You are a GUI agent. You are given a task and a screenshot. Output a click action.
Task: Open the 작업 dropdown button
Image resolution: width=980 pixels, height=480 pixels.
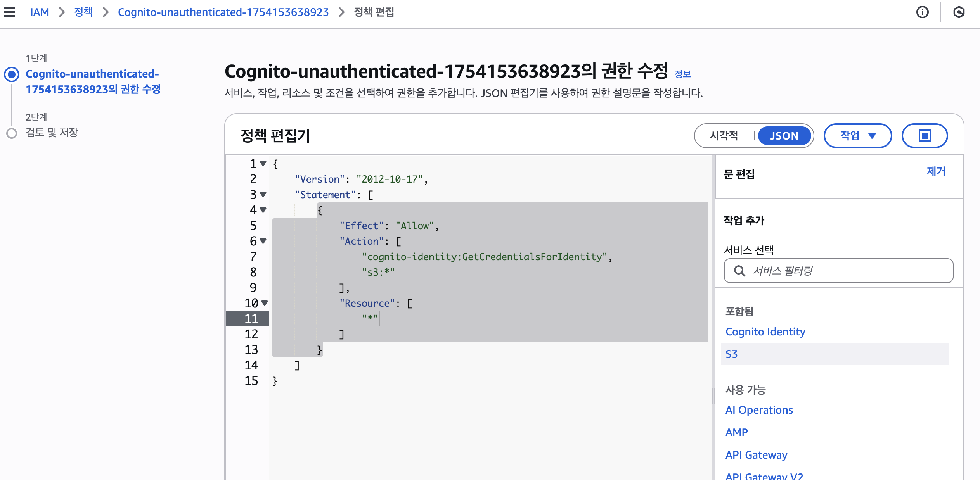(857, 136)
